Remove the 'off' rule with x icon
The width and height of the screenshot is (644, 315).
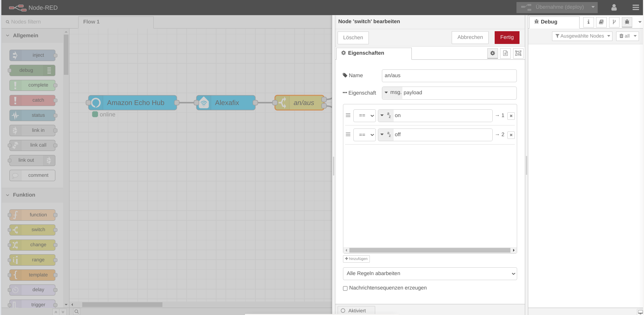[511, 135]
